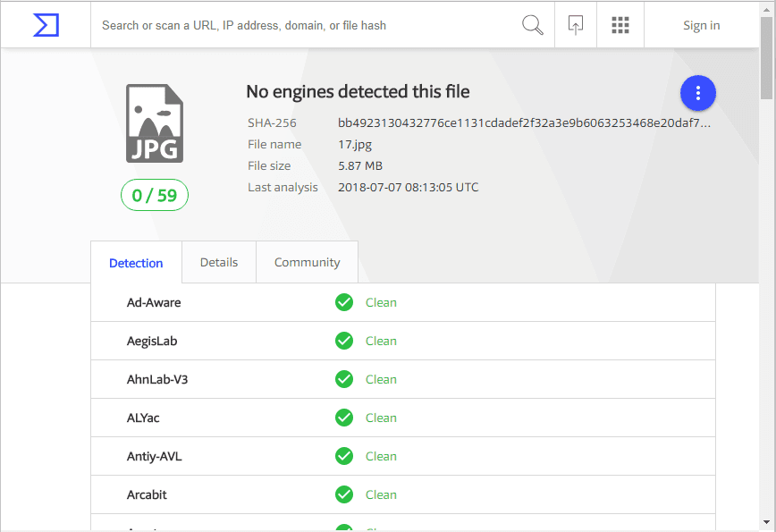Image resolution: width=776 pixels, height=532 pixels.
Task: Click the Antiy-AVL engine name
Action: click(155, 456)
